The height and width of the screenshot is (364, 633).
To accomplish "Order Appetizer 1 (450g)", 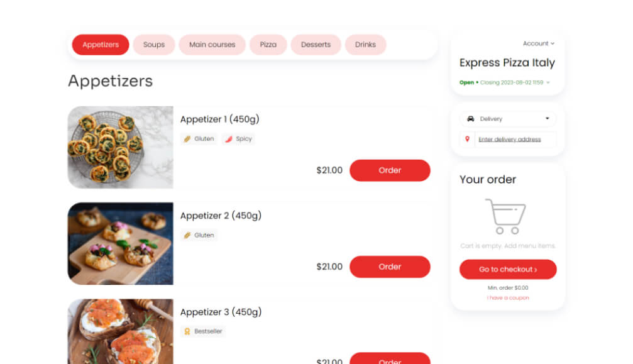I will (390, 170).
